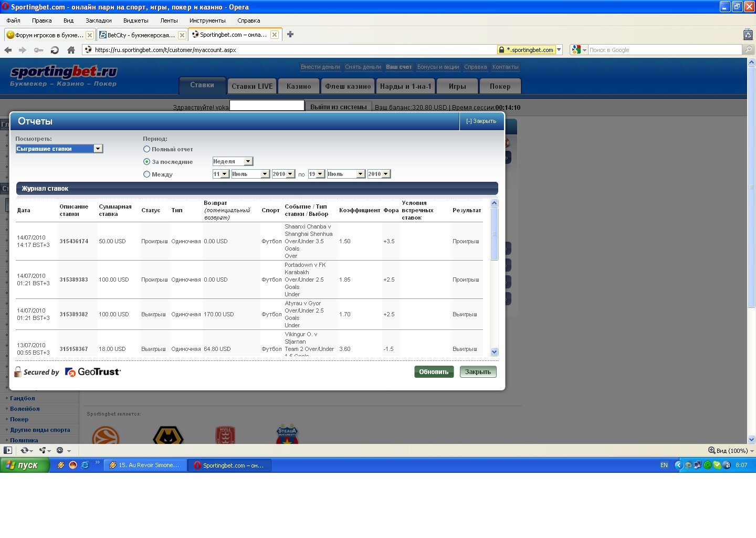Open a new tab with the plus icon

point(290,34)
